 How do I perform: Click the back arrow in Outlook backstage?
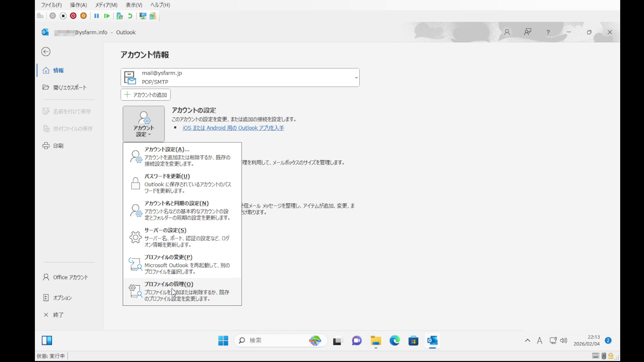click(x=46, y=52)
